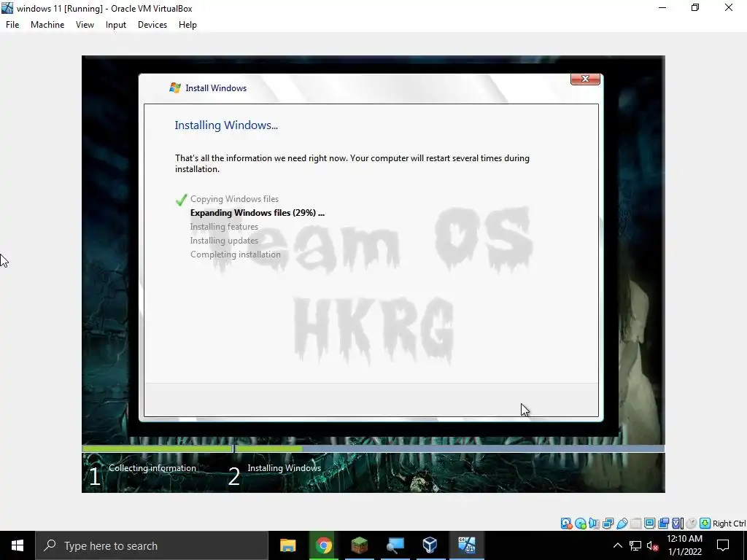Show hidden system tray icons
The height and width of the screenshot is (560, 747).
(x=617, y=545)
